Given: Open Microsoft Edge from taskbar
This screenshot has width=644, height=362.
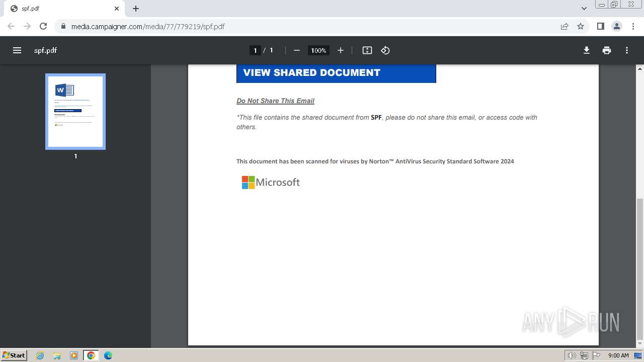Looking at the screenshot, I should 108,355.
